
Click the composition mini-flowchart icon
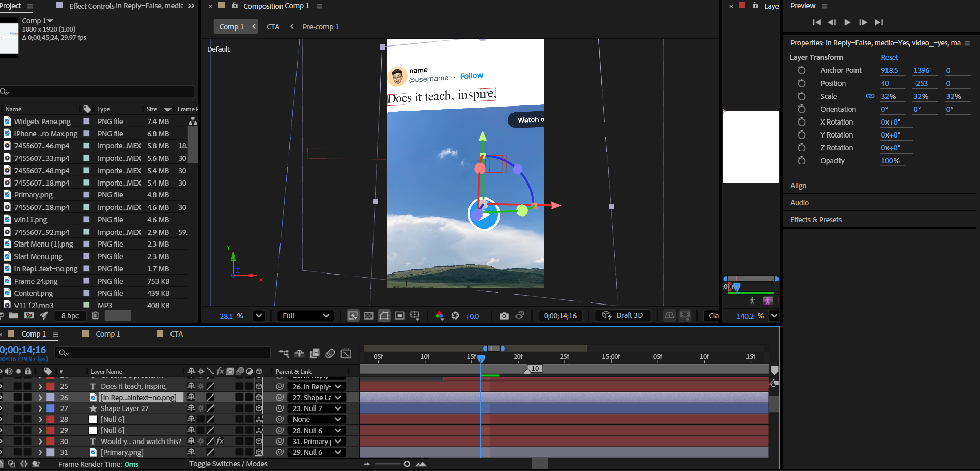(284, 354)
